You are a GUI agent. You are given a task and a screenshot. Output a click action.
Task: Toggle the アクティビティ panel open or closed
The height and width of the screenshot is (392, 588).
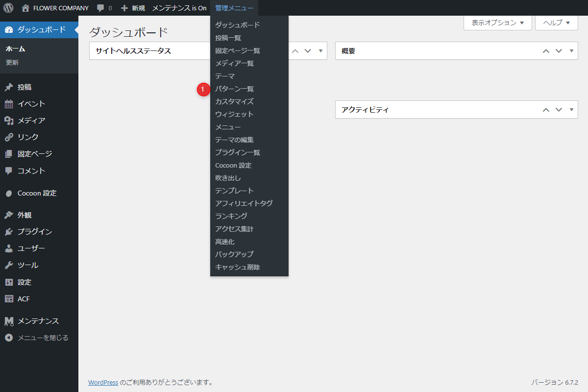571,110
